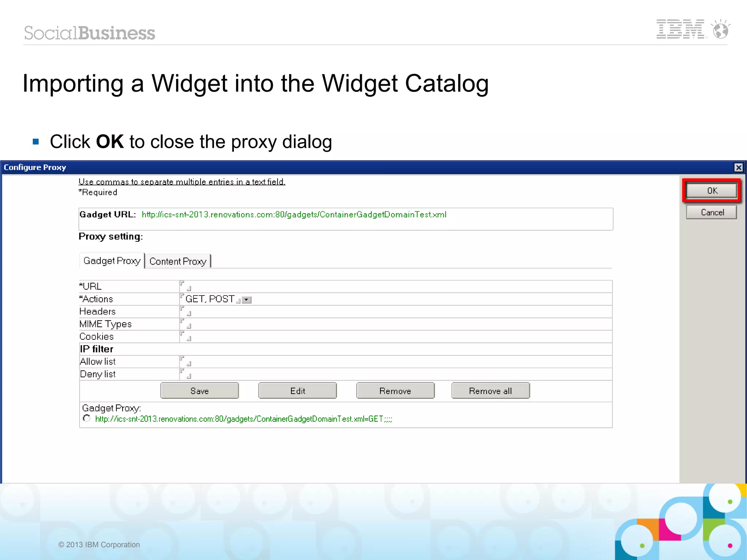Click the Headers input field
This screenshot has width=747, height=560.
396,312
